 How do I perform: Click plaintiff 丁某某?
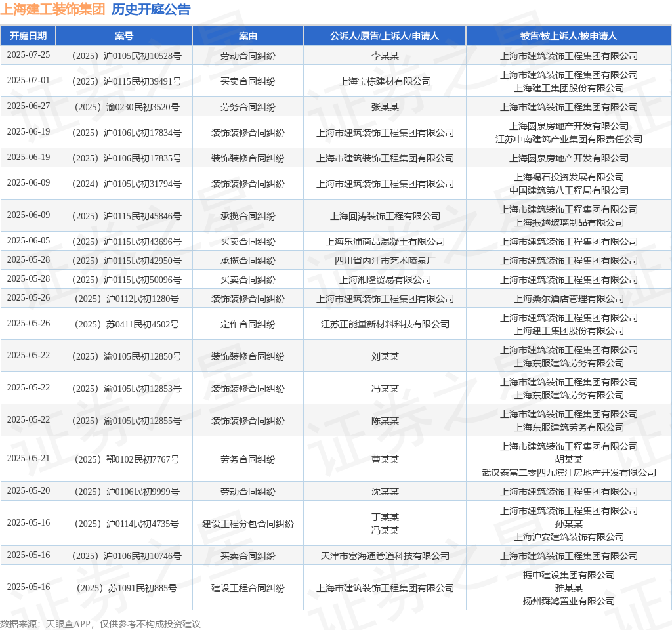tap(385, 517)
